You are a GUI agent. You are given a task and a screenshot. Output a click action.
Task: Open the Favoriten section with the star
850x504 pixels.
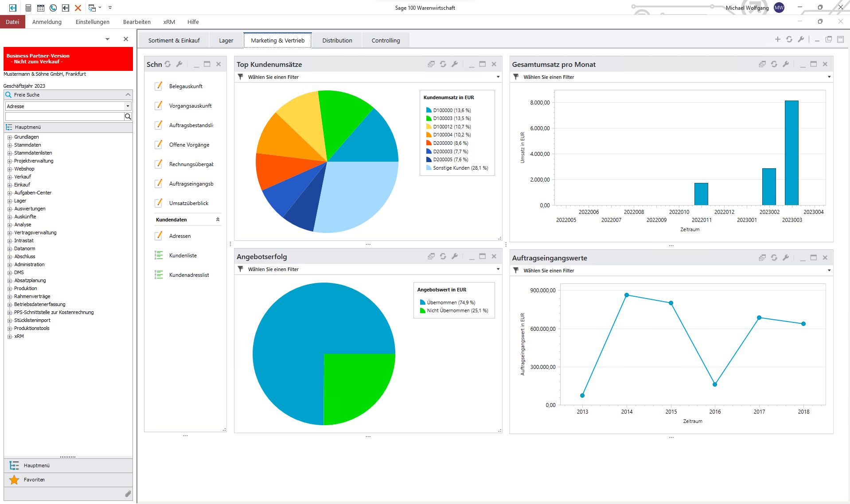point(15,480)
